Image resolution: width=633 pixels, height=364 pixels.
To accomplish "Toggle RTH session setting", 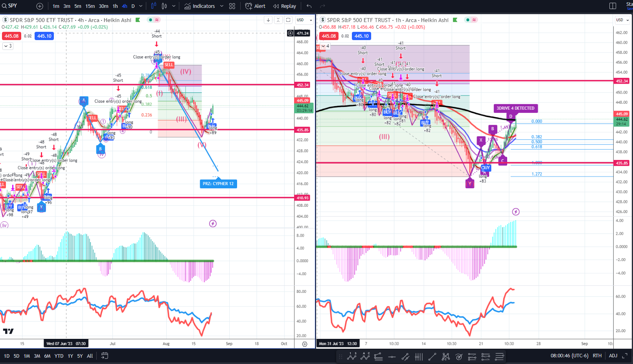I will tap(597, 356).
